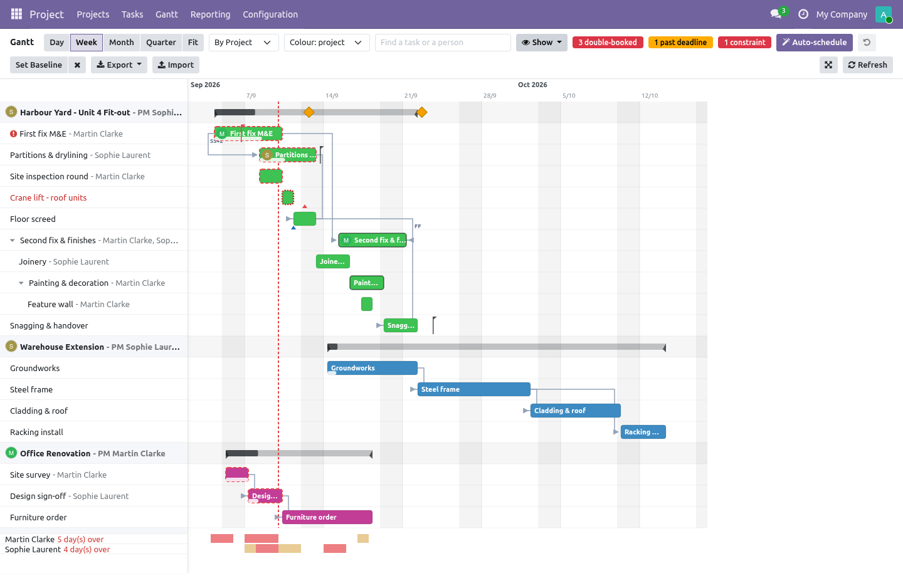Click the red warning icon on First fix M&E

coord(14,134)
